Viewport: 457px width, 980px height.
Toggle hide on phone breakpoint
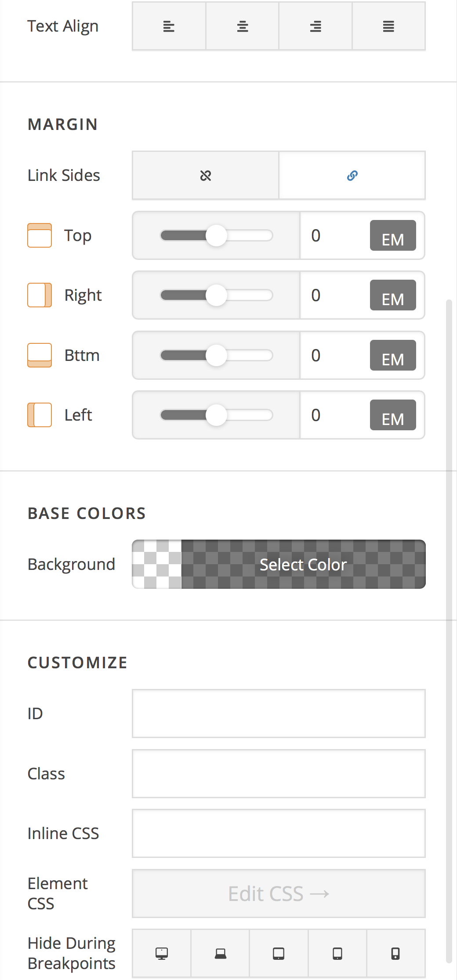(x=395, y=953)
